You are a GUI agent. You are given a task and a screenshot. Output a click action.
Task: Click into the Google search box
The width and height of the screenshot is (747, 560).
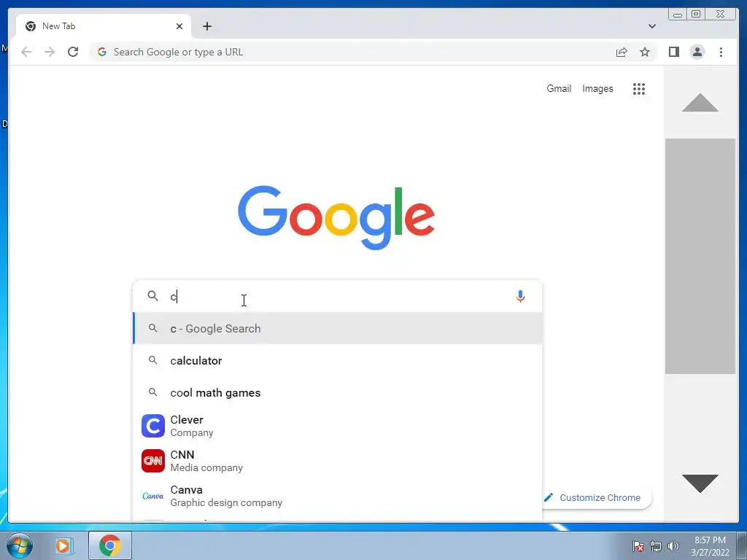point(338,296)
